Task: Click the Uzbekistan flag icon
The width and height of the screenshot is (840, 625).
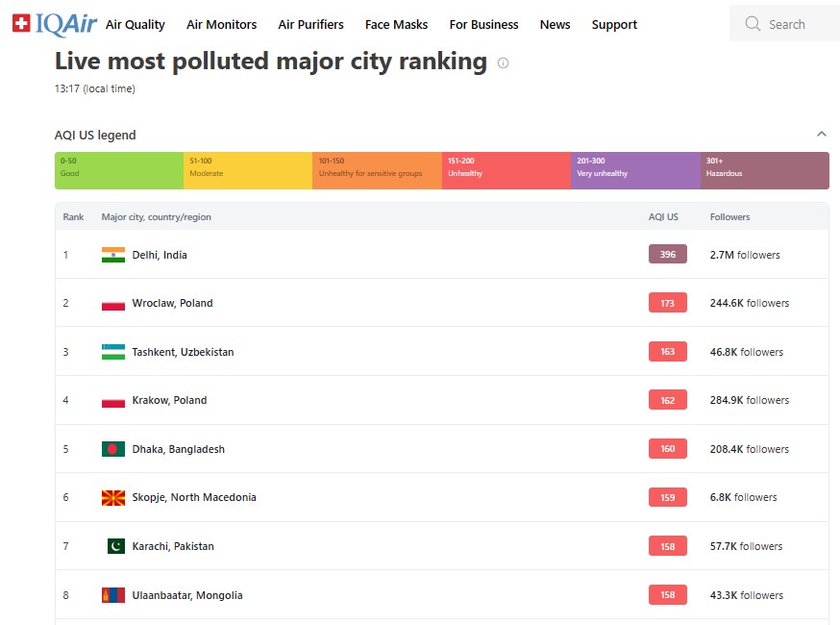Action: click(x=113, y=352)
